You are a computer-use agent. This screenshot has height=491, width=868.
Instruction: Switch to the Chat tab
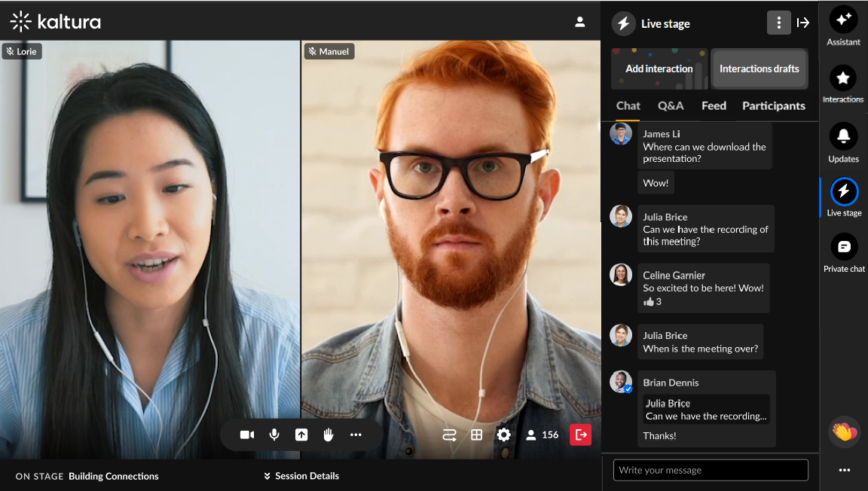point(628,105)
